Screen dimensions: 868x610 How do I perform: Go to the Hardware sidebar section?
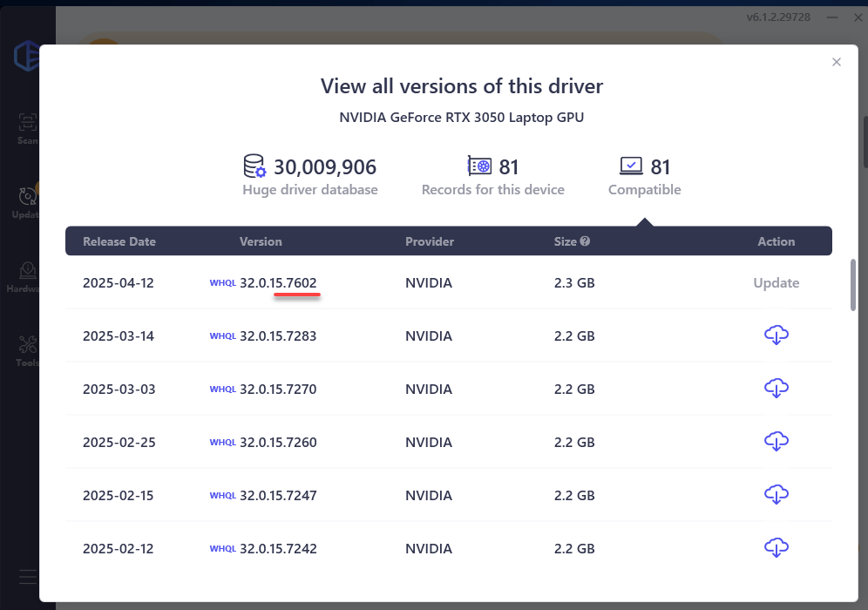click(28, 275)
